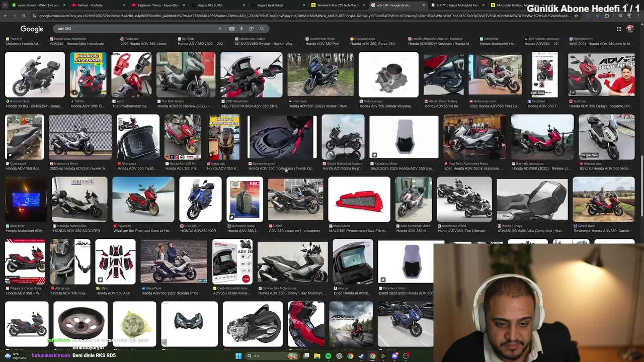644x362 pixels.
Task: Clear the Google search box text
Action: coord(220,29)
